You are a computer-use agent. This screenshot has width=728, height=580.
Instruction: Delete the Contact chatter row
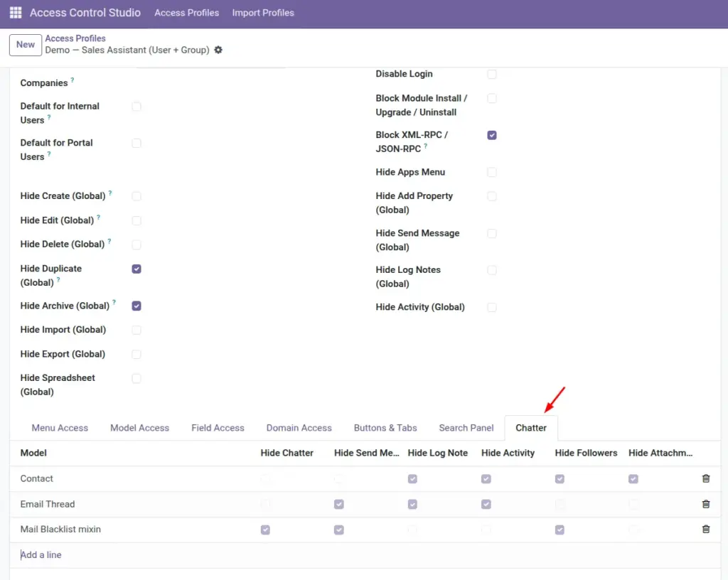click(706, 478)
